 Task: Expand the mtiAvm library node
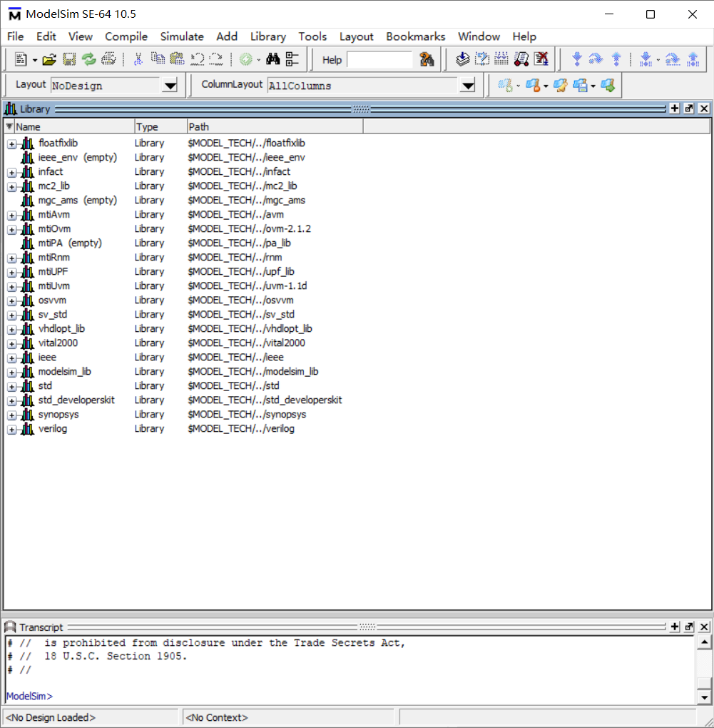[x=11, y=216]
